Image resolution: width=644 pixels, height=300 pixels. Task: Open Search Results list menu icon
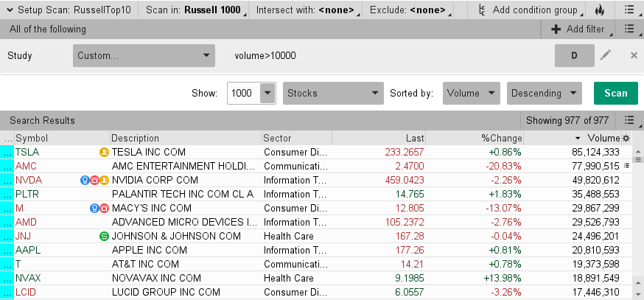pos(629,120)
